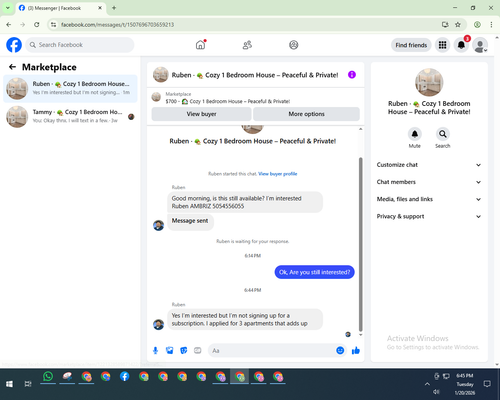
Task: Open the account profile menu
Action: 480,45
